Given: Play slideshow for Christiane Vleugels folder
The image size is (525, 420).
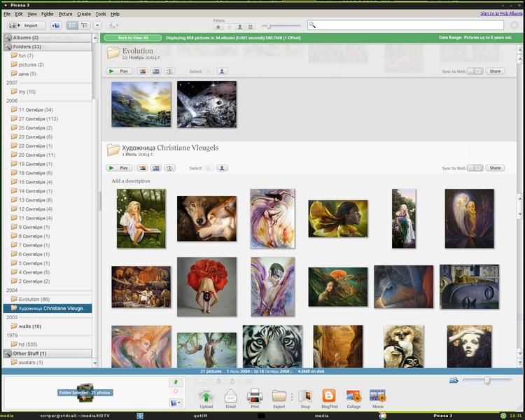Looking at the screenshot, I should click(119, 168).
